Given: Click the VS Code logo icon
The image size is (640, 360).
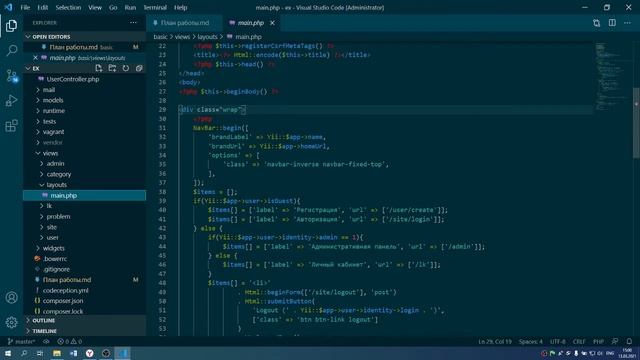Looking at the screenshot, I should click(8, 7).
